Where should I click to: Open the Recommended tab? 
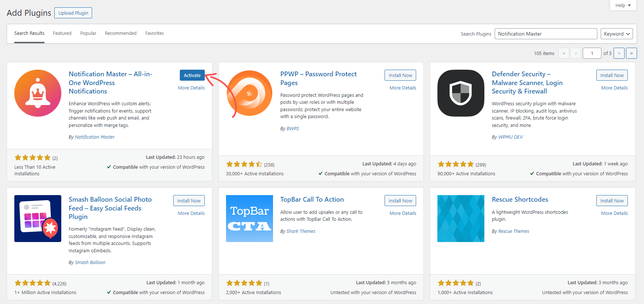click(x=121, y=33)
